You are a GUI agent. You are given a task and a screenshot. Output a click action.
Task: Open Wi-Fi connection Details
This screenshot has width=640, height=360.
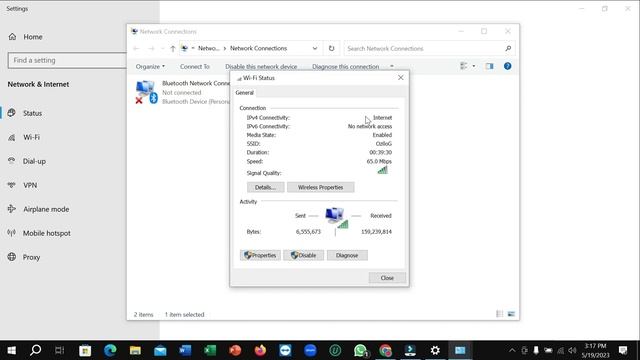click(265, 187)
